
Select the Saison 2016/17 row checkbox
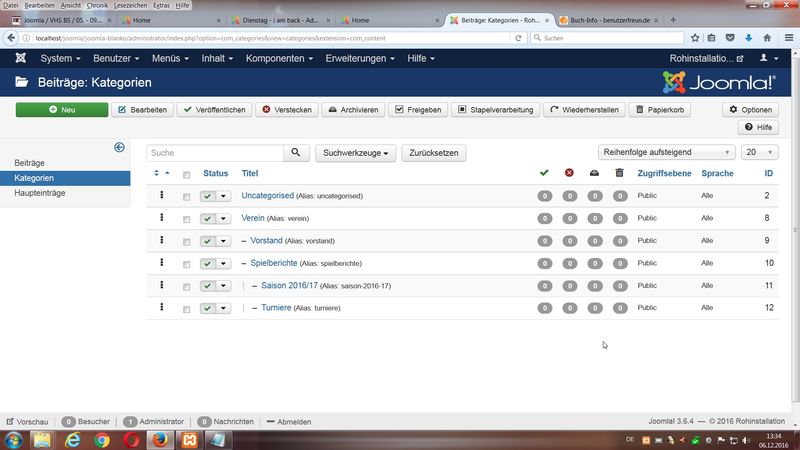187,287
